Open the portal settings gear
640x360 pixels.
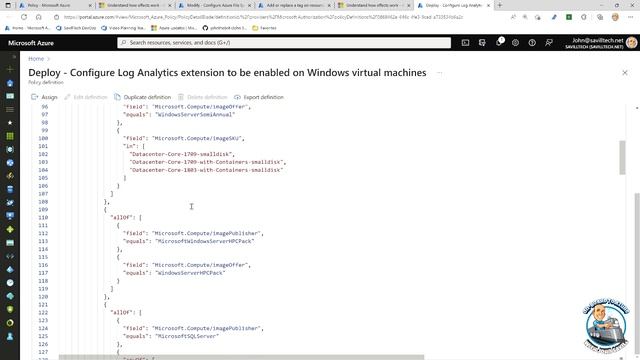coord(516,42)
